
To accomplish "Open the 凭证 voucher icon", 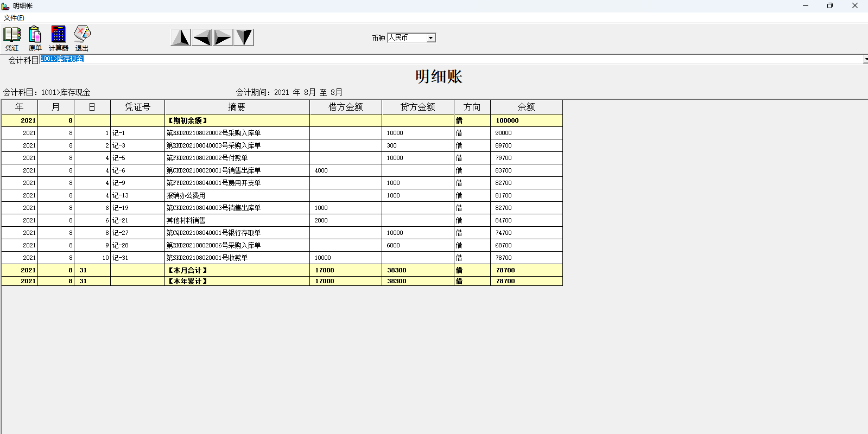I will click(x=12, y=38).
